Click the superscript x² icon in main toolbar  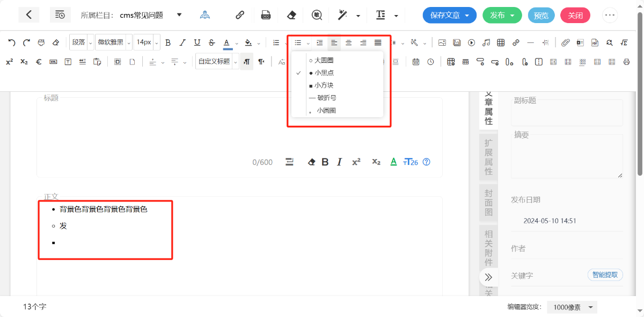[x=10, y=62]
